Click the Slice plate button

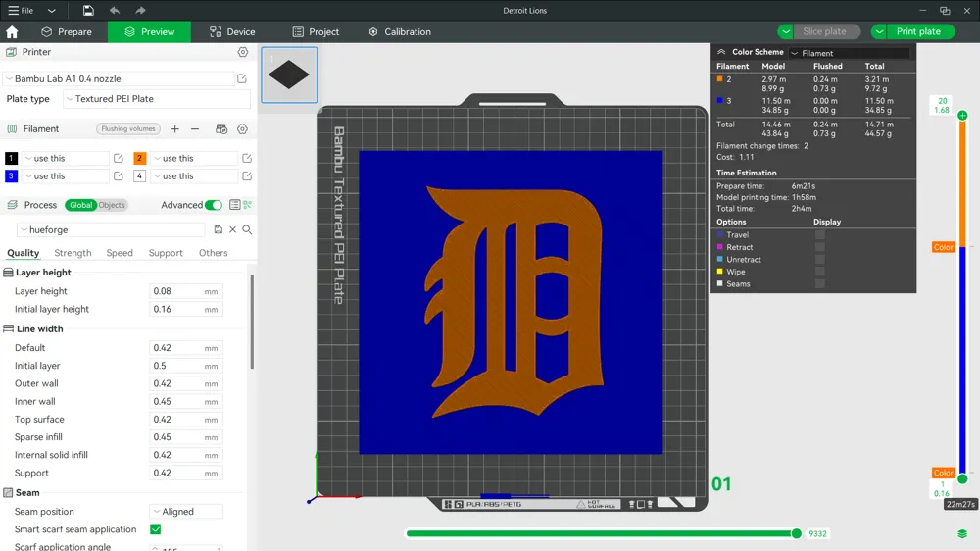827,31
